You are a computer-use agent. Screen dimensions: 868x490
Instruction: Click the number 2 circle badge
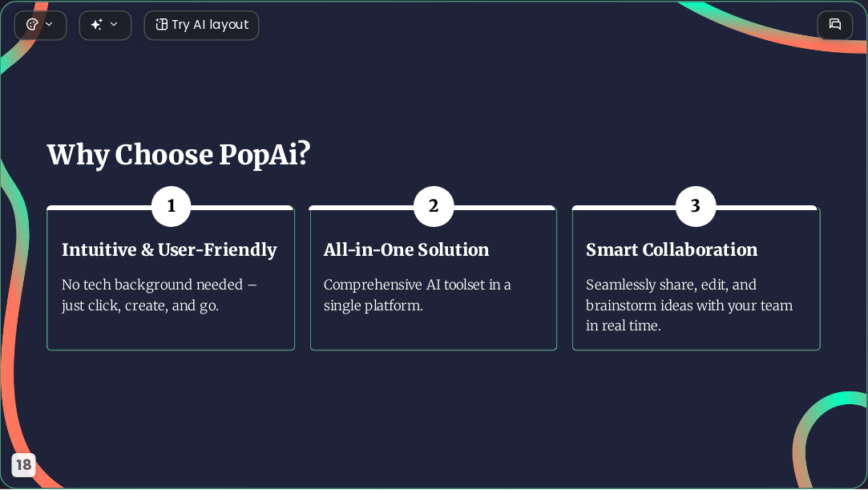(434, 206)
